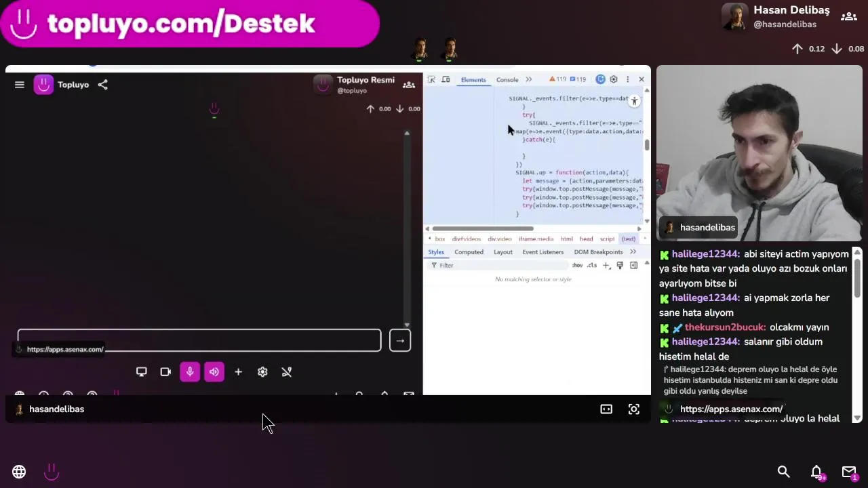Click chat username thekursun2bucuk
Viewport: 868px width, 488px height.
click(x=725, y=327)
